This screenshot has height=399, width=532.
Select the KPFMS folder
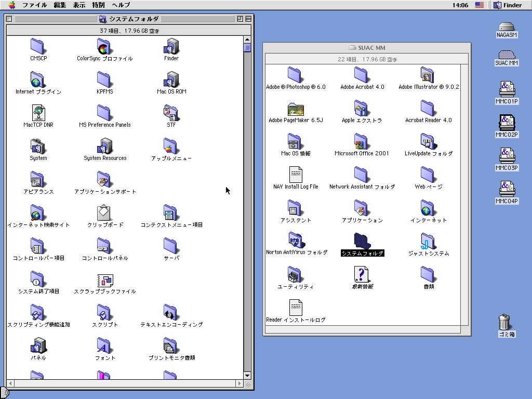104,79
